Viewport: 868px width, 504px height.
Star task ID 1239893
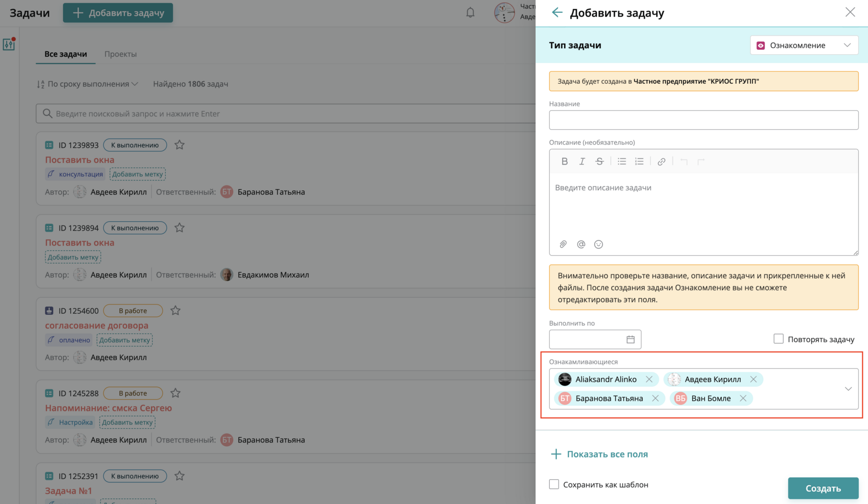tap(179, 145)
